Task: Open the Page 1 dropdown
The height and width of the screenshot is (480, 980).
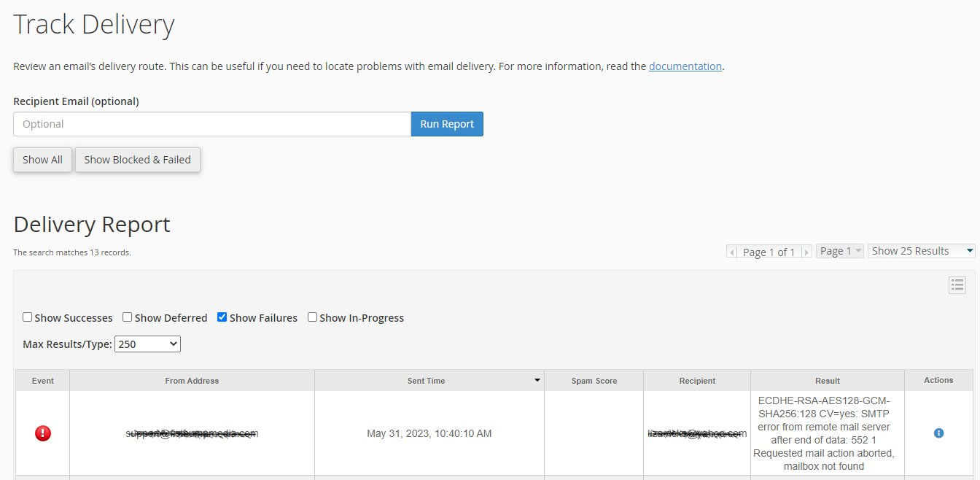Action: click(840, 251)
